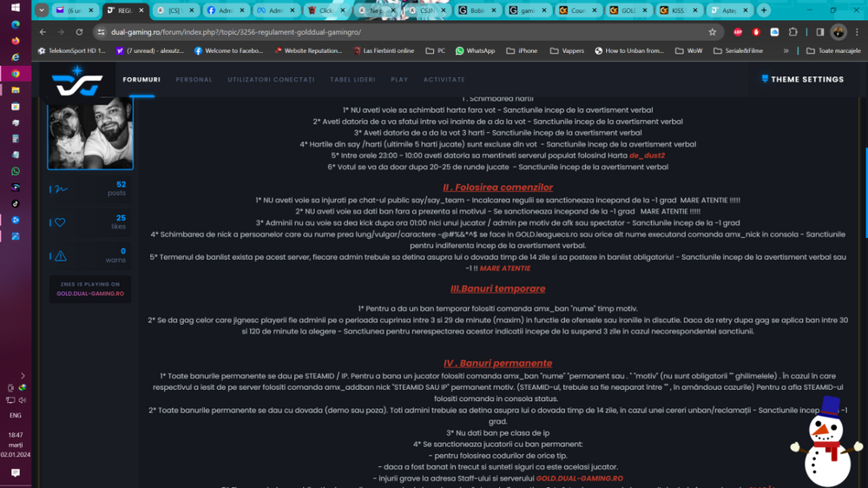
Task: Open the Vappers bookmarks folder
Action: point(567,50)
